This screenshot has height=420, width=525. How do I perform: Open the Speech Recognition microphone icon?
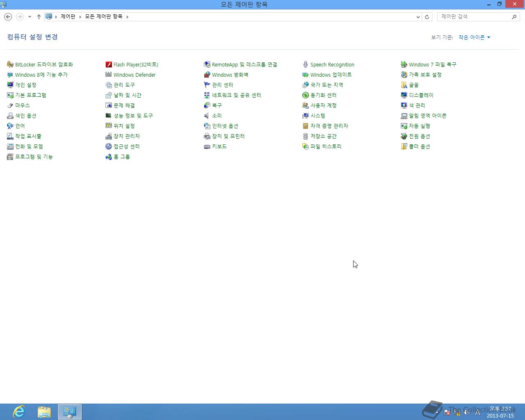(x=306, y=64)
